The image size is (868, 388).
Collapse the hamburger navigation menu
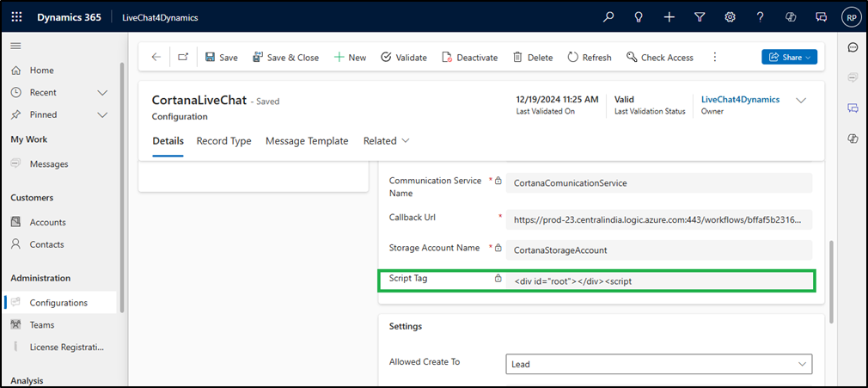[15, 46]
